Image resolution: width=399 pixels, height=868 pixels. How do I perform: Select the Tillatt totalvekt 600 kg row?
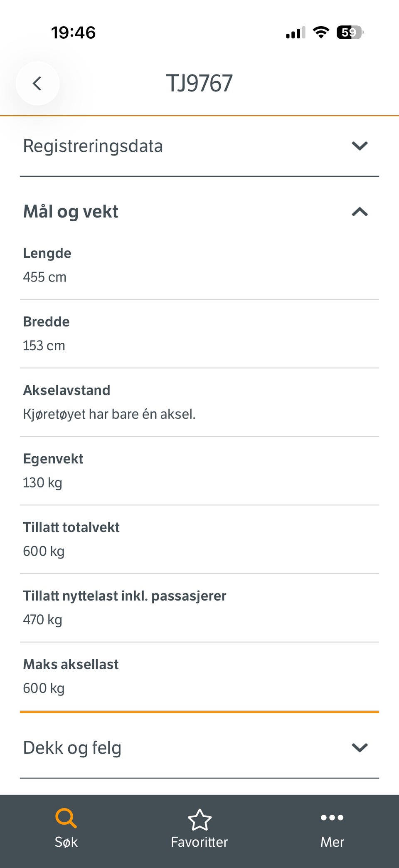point(199,539)
